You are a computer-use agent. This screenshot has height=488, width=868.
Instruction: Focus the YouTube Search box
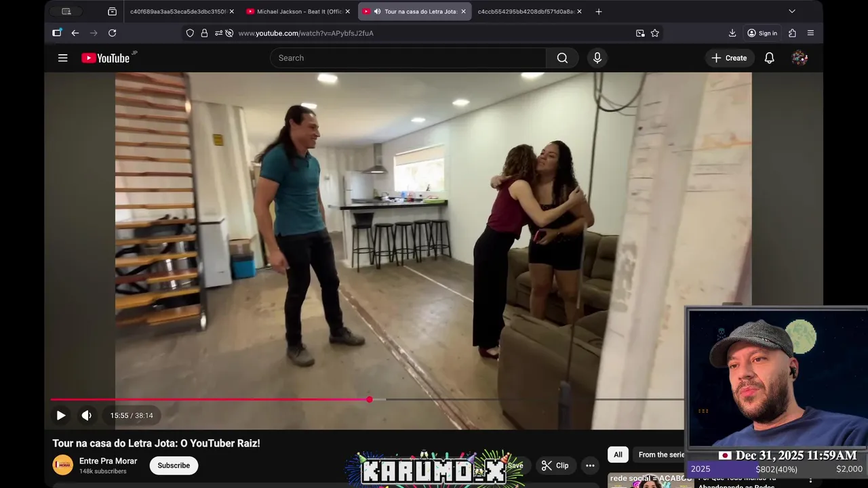pos(408,58)
